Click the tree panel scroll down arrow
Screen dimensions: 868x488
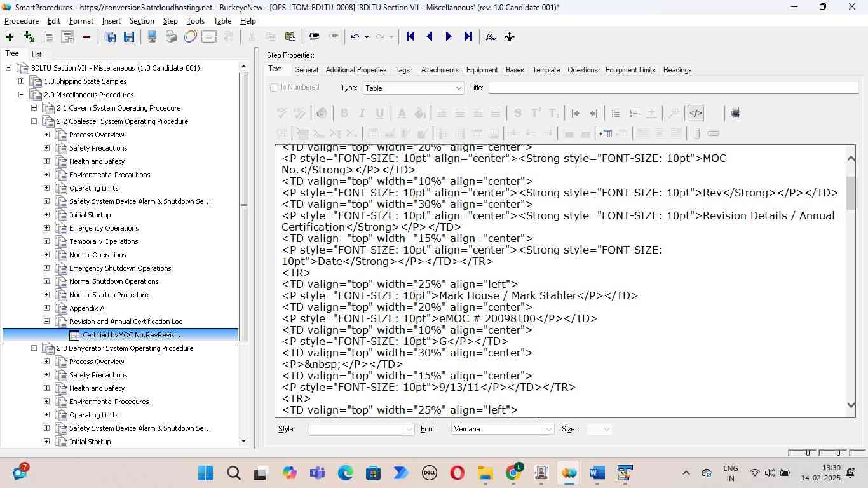point(244,441)
